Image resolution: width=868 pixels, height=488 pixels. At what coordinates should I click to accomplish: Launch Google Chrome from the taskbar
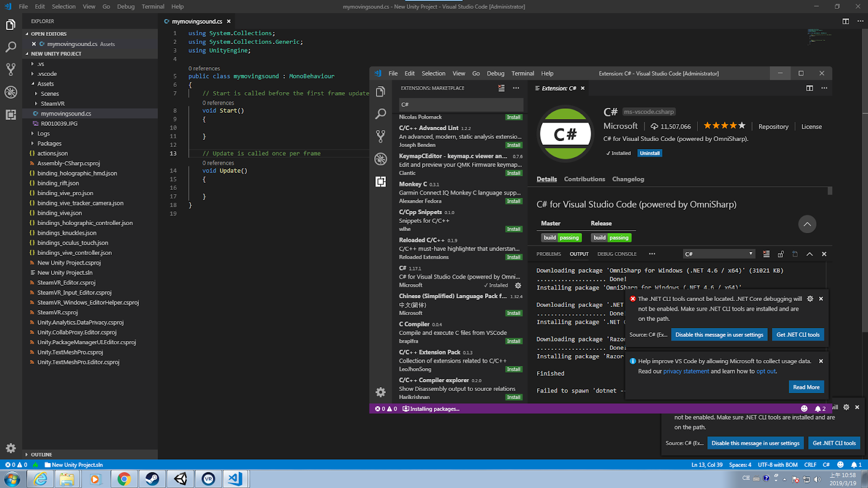[x=124, y=479]
